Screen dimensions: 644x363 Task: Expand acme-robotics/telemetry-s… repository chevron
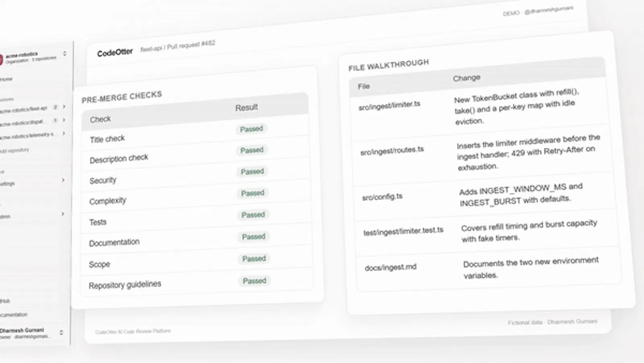click(64, 133)
